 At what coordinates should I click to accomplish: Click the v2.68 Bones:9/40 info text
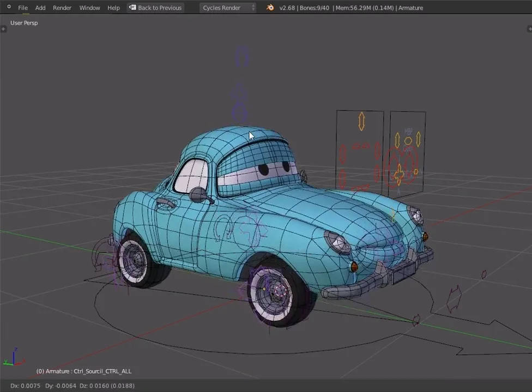click(304, 8)
